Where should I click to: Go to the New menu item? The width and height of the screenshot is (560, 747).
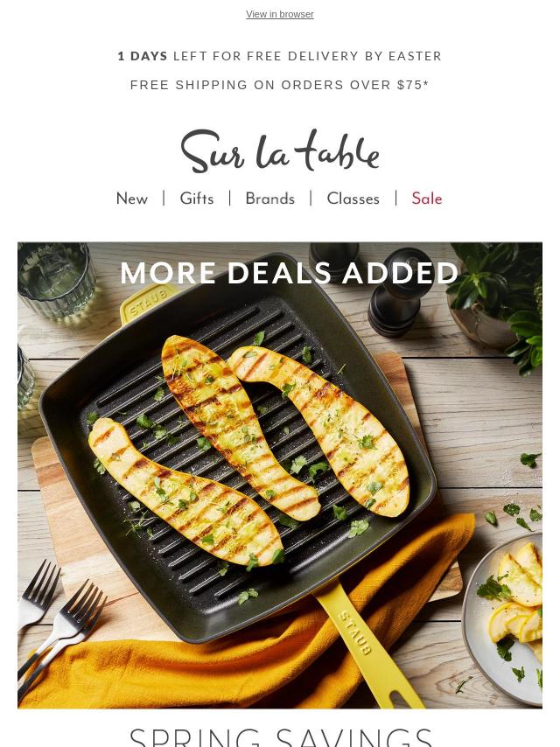[132, 199]
